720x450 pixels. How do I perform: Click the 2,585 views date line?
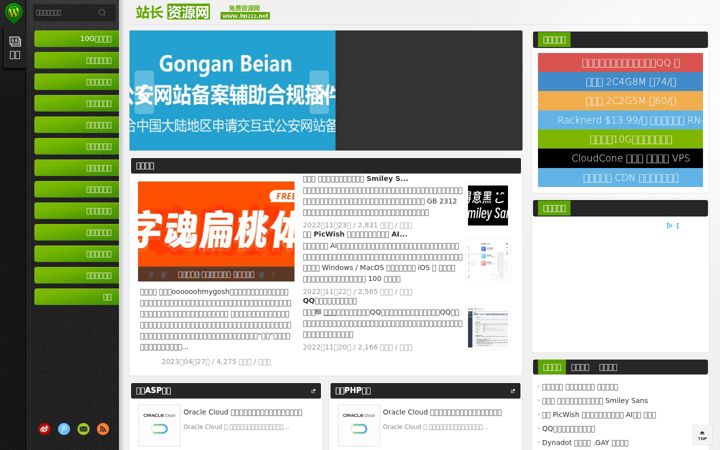357,292
